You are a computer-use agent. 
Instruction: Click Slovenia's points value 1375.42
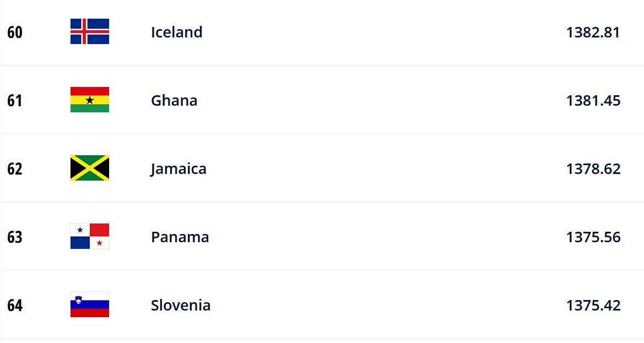pyautogui.click(x=593, y=305)
